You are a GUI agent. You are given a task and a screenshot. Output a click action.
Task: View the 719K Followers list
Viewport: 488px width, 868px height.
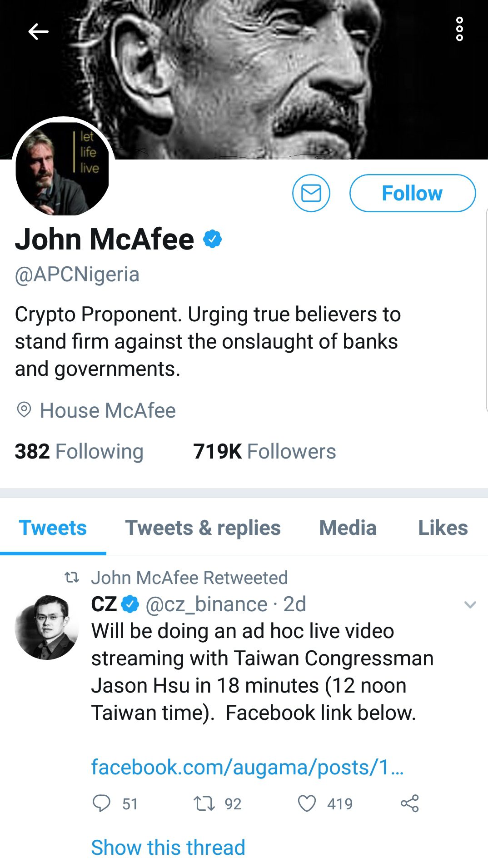(x=264, y=451)
